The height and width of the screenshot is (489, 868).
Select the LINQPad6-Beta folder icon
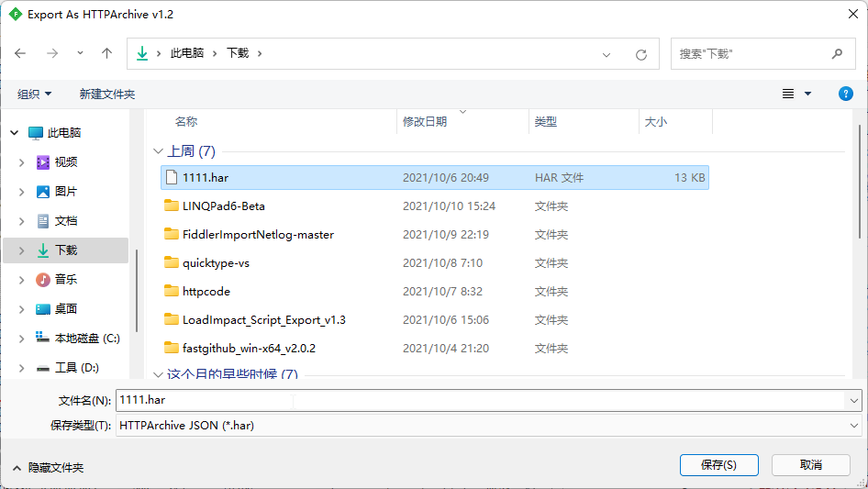tap(172, 206)
